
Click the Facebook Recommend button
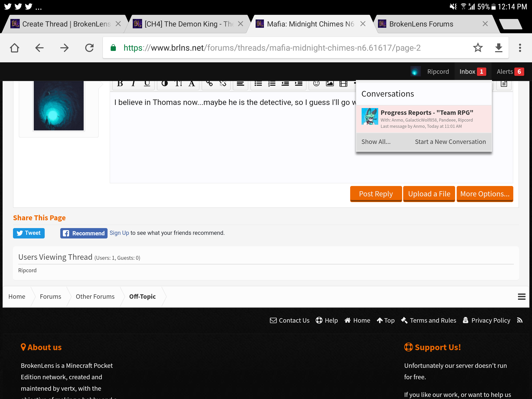pos(84,233)
